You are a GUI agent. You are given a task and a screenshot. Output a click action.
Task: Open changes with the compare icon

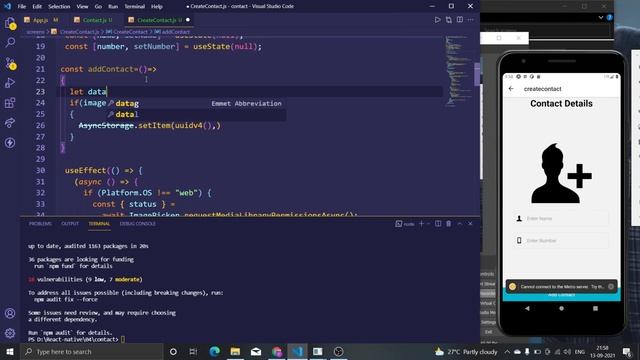449,20
